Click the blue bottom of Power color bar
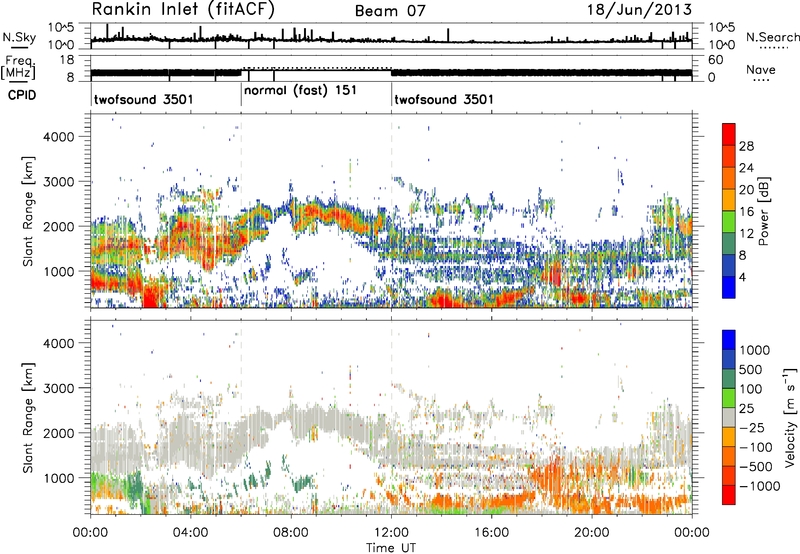The image size is (800, 554). pos(729,288)
